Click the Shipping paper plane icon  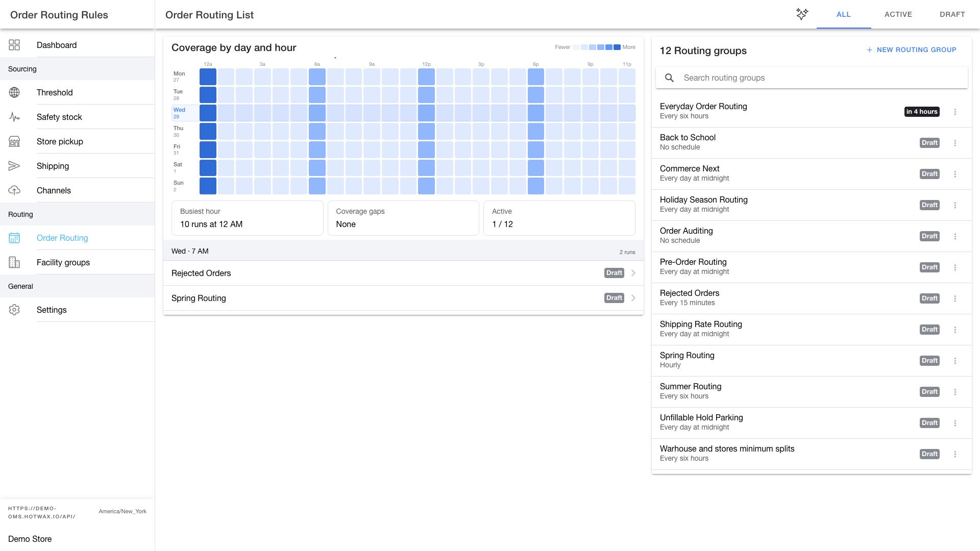pos(14,166)
